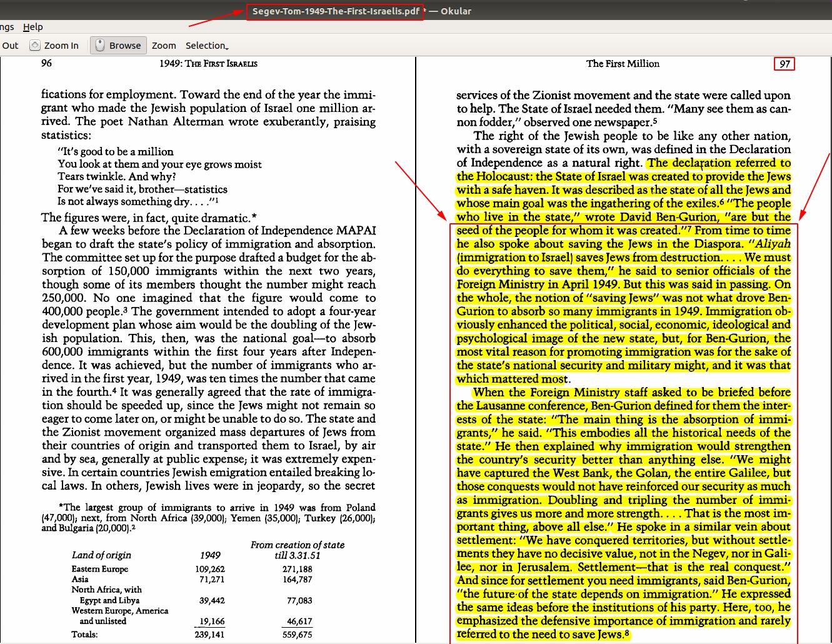This screenshot has width=832, height=644.
Task: Click the "From creation of state" column heading
Action: pyautogui.click(x=298, y=545)
